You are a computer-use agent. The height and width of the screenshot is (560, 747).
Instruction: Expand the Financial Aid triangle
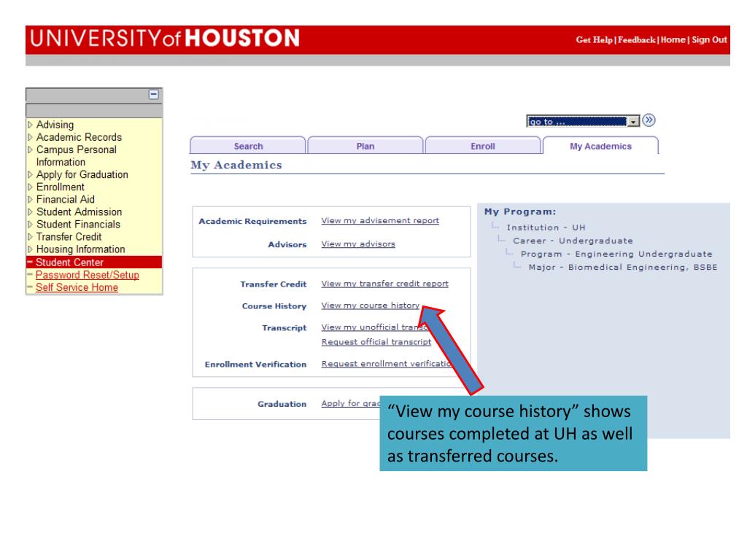[30, 200]
